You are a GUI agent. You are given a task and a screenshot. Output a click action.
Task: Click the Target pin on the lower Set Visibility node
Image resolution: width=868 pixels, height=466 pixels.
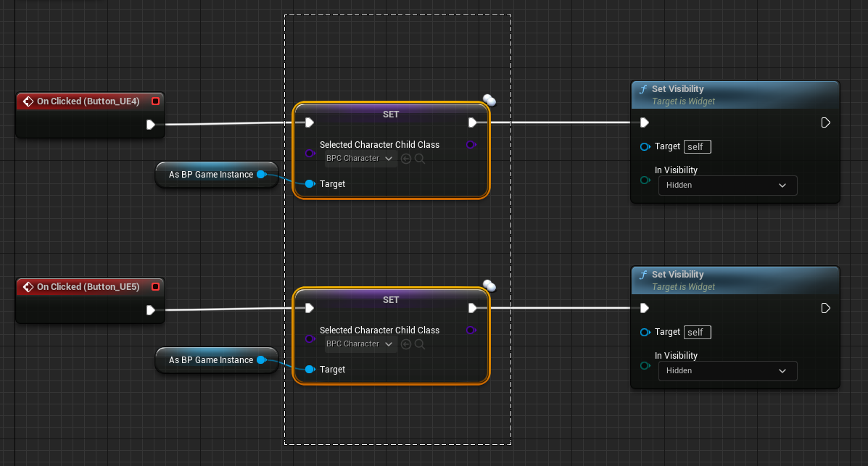pos(645,332)
